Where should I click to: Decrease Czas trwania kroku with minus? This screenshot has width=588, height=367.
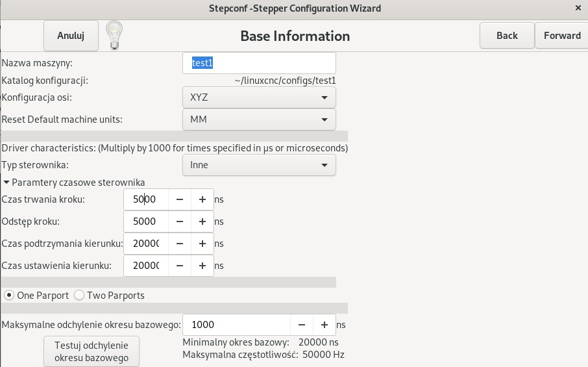pyautogui.click(x=180, y=199)
